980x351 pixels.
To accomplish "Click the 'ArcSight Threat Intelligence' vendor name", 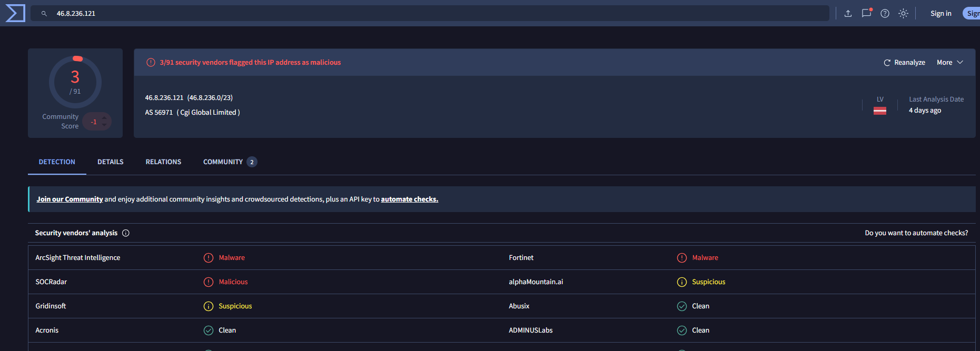I will 78,257.
